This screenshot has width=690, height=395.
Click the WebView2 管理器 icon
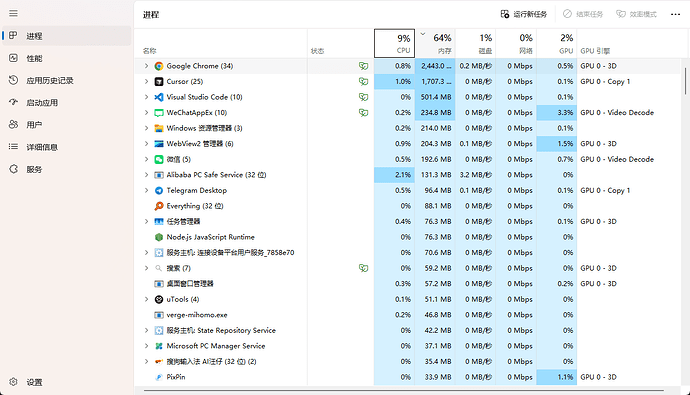(x=159, y=144)
